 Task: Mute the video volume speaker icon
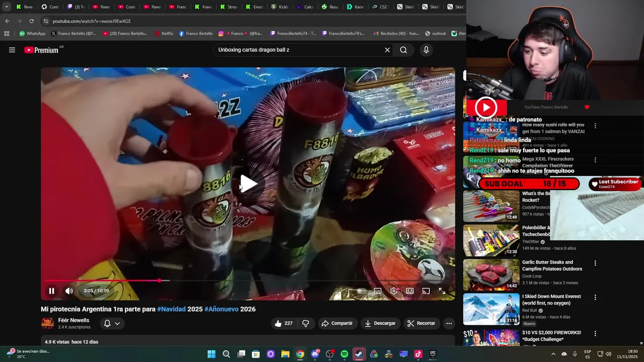point(69,291)
